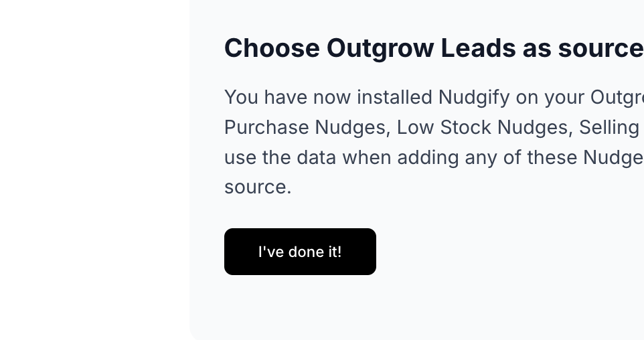644x340 pixels.
Task: Click the word "Choose" in the heading
Action: tap(272, 48)
